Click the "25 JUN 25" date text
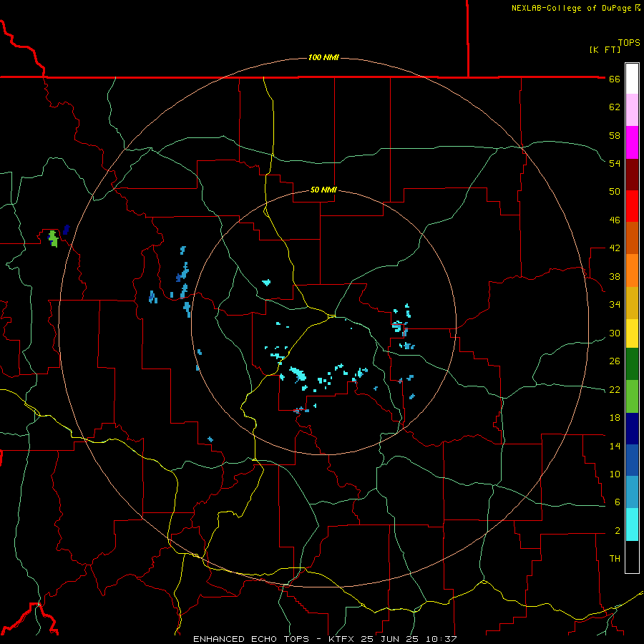This screenshot has height=644, width=644. coord(391,639)
